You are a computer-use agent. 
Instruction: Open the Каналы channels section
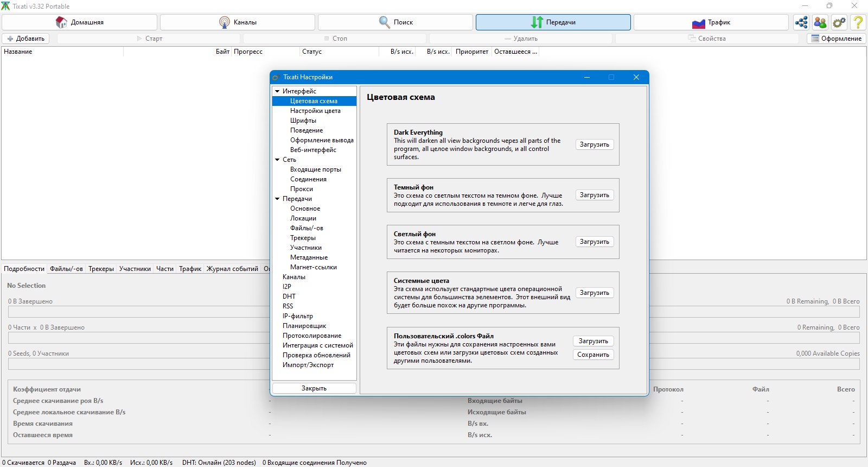pyautogui.click(x=238, y=22)
